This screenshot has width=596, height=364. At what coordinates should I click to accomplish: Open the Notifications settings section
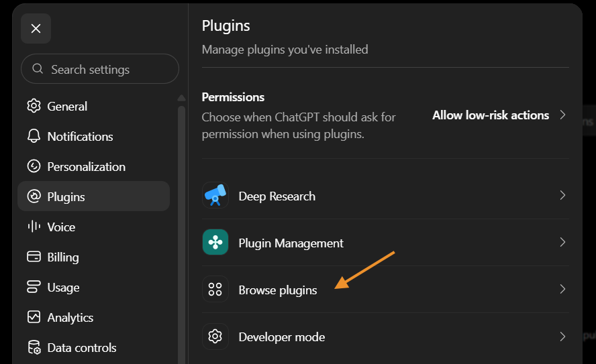point(93,136)
